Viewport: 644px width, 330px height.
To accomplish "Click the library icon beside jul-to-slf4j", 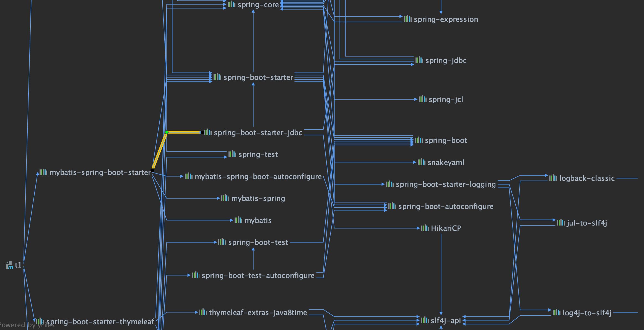I will pyautogui.click(x=561, y=222).
